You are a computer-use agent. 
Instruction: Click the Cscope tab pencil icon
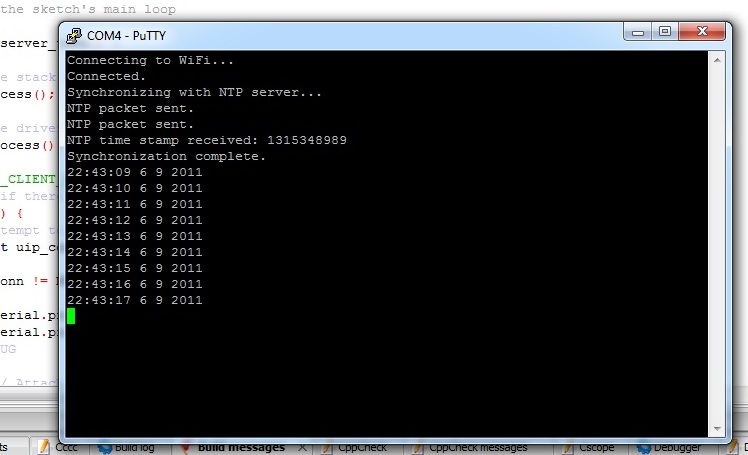point(568,448)
